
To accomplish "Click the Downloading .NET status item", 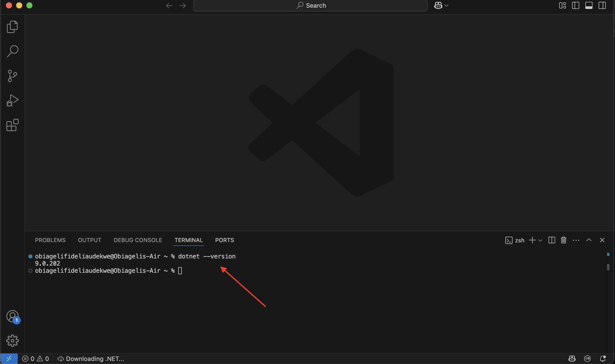I will (91, 359).
